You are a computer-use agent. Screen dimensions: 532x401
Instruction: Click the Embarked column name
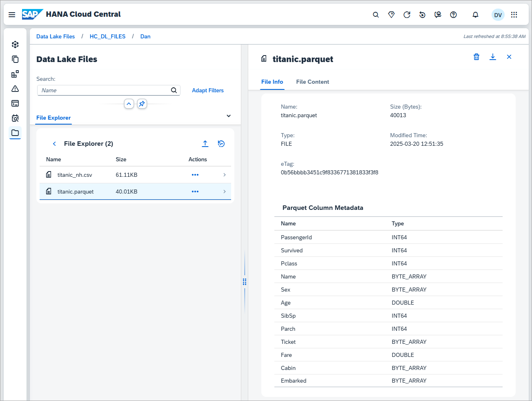click(294, 381)
